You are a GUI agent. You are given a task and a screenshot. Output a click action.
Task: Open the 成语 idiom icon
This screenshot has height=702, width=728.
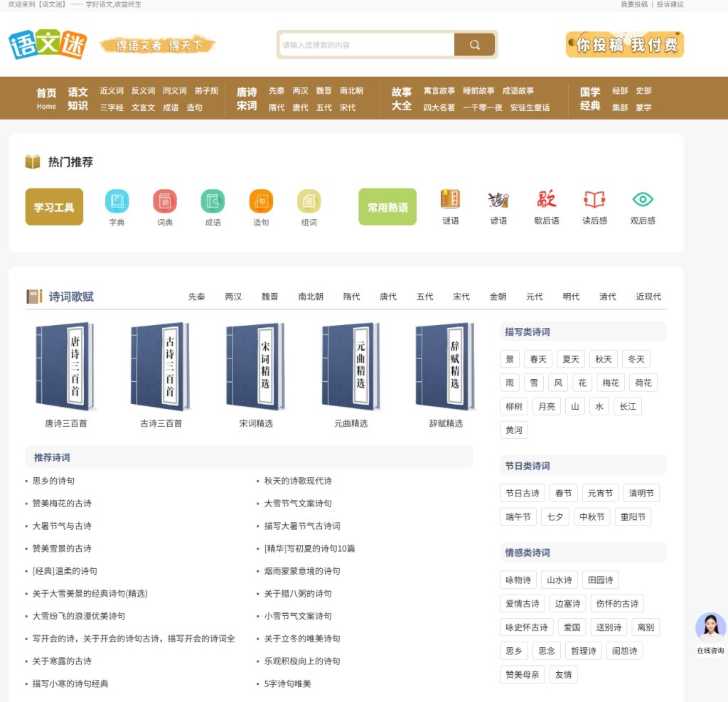213,201
